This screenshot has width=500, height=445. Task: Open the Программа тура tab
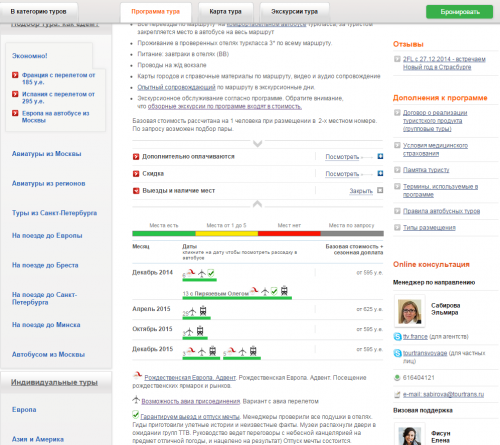[x=156, y=12]
